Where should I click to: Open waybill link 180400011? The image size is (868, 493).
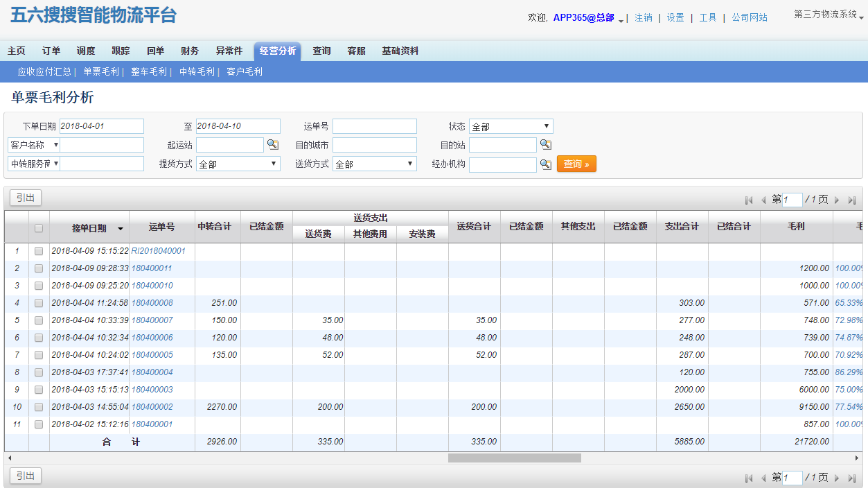[152, 268]
